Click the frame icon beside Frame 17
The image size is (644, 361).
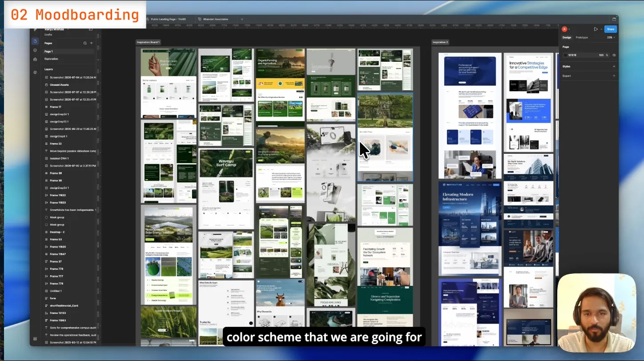[x=46, y=107]
